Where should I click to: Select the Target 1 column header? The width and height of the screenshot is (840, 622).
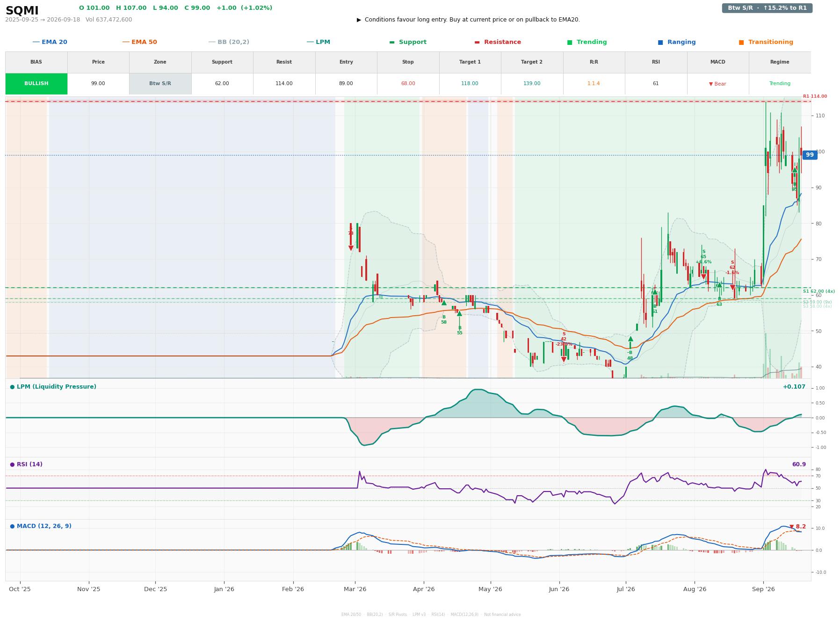[470, 62]
